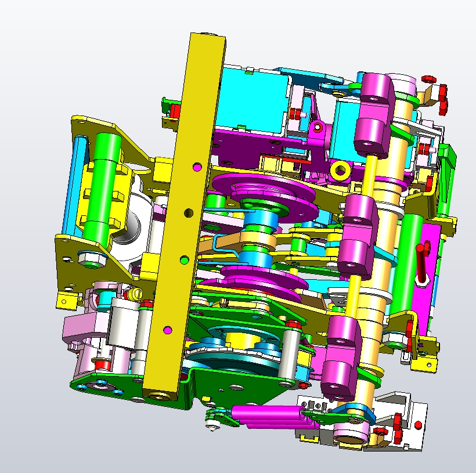Click the white hex nut below green roller
476x473 pixels.
point(92,259)
